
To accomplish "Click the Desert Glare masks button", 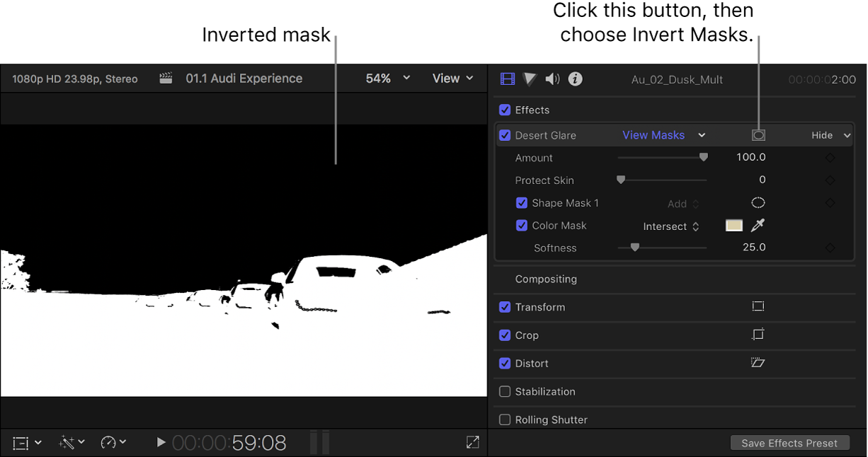I will pos(758,134).
